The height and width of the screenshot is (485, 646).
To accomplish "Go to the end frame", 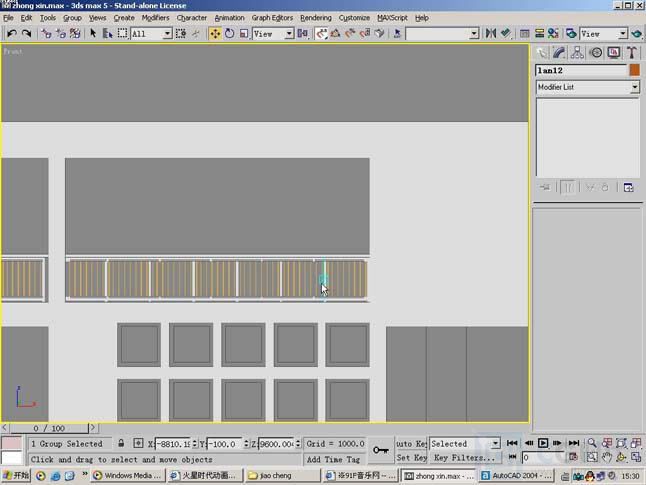I will click(x=573, y=443).
